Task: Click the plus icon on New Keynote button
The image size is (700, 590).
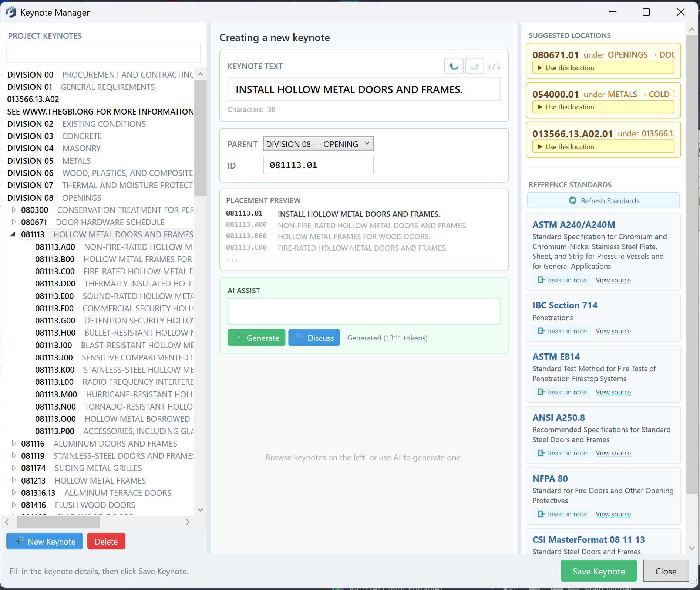Action: (19, 541)
